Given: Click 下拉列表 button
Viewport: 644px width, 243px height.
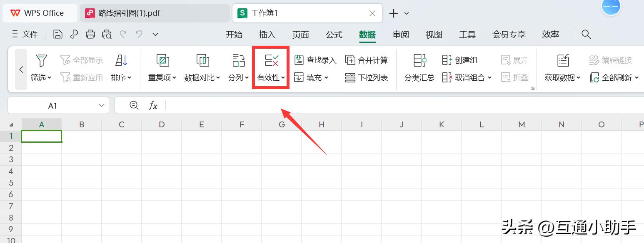Looking at the screenshot, I should [367, 77].
